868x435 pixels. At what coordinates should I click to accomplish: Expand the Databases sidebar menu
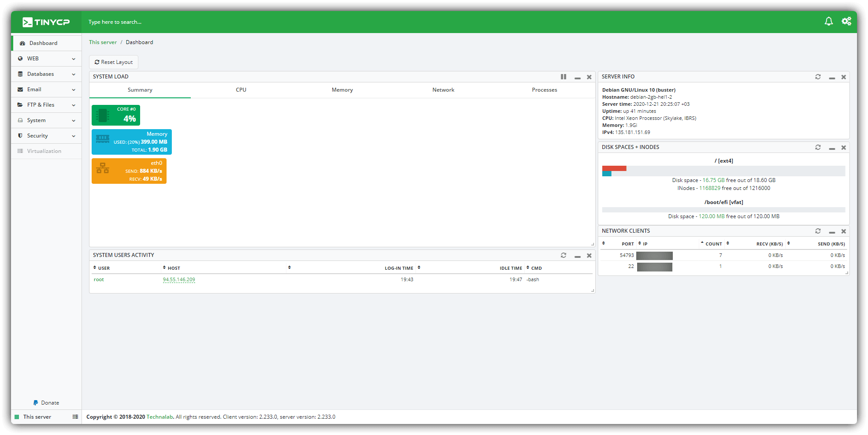46,74
